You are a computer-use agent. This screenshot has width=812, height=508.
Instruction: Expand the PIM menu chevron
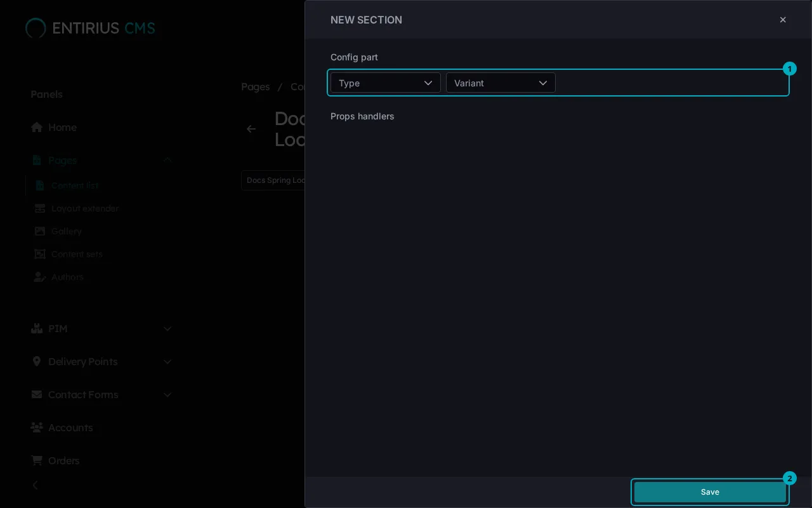pyautogui.click(x=167, y=328)
